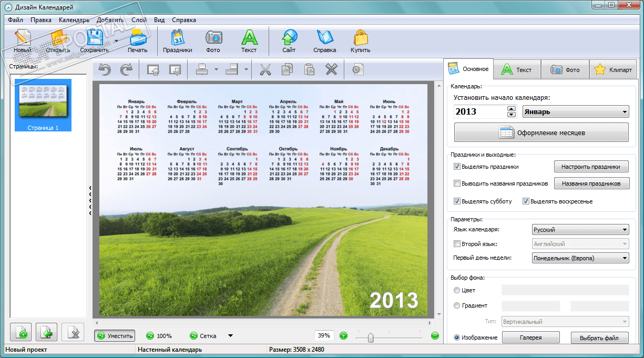644x358 pixels.
Task: Send layer backward icon
Action: click(x=175, y=69)
